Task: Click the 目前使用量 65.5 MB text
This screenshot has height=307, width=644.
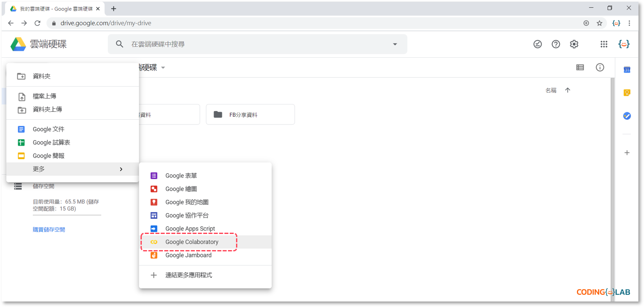Action: pyautogui.click(x=66, y=206)
